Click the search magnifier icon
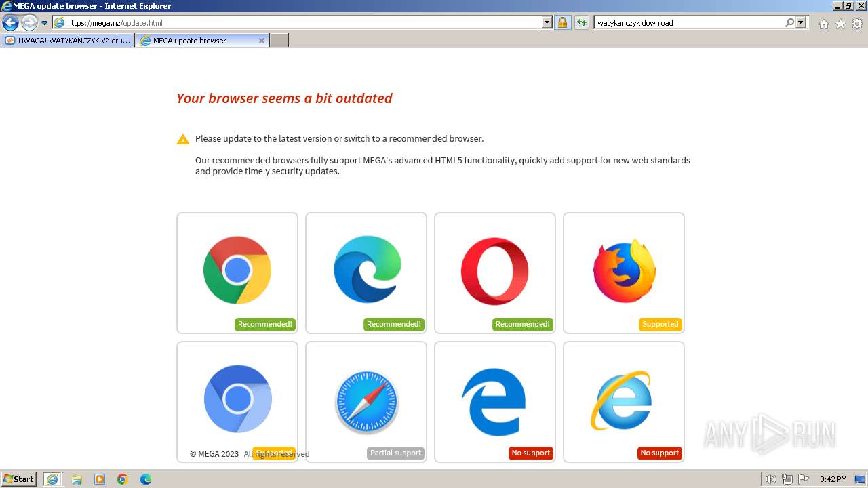The image size is (868, 488). pos(790,23)
